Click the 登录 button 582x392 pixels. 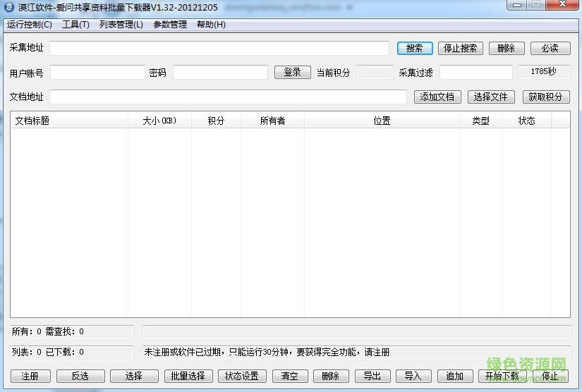coord(293,73)
